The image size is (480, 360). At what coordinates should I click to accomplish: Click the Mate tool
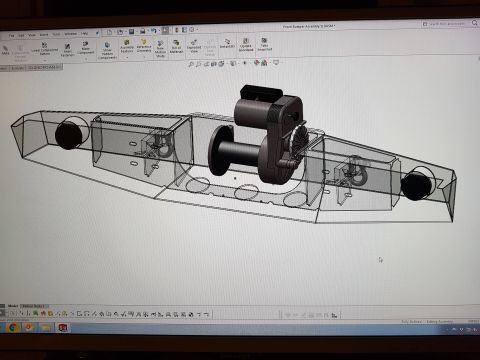coord(5,51)
